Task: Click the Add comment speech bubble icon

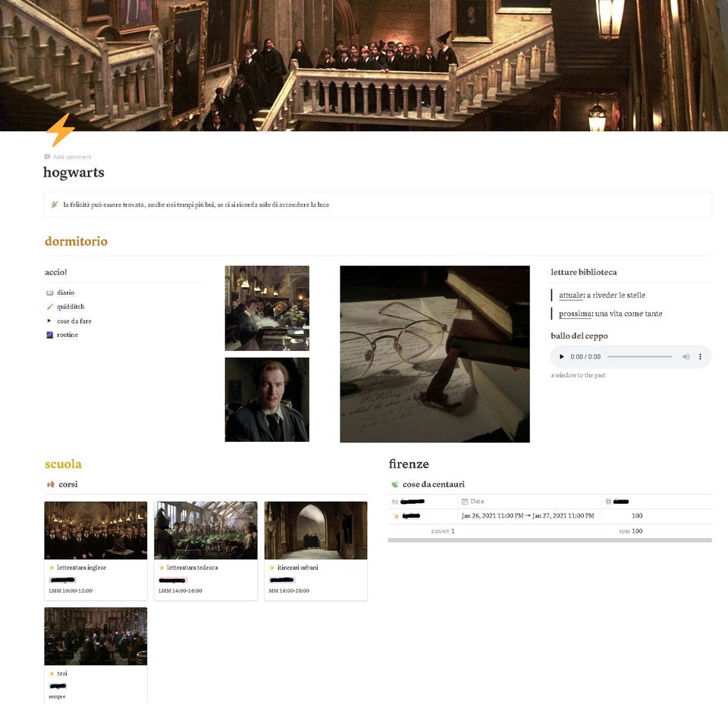Action: point(47,157)
